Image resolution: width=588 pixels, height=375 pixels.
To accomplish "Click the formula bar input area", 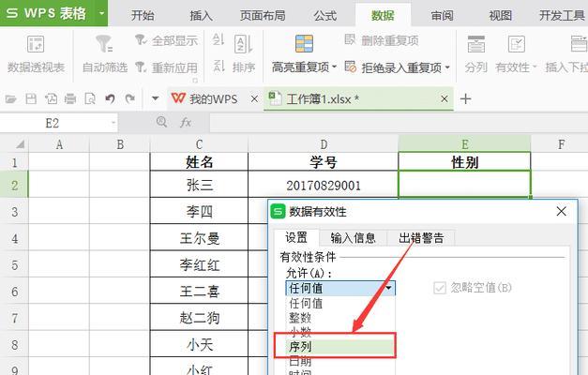I will (399, 123).
